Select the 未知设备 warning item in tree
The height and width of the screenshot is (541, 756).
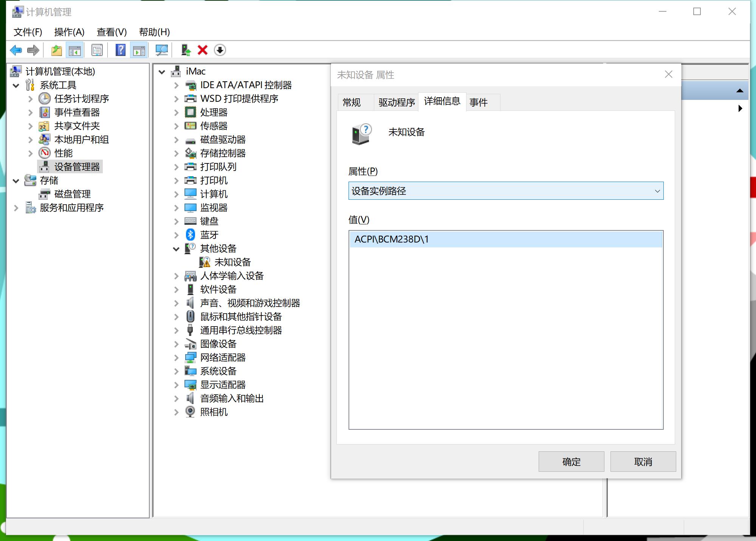(x=232, y=262)
